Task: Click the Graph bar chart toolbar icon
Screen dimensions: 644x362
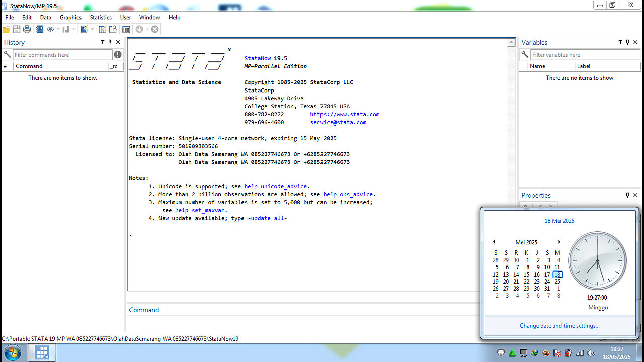Action: (66, 29)
